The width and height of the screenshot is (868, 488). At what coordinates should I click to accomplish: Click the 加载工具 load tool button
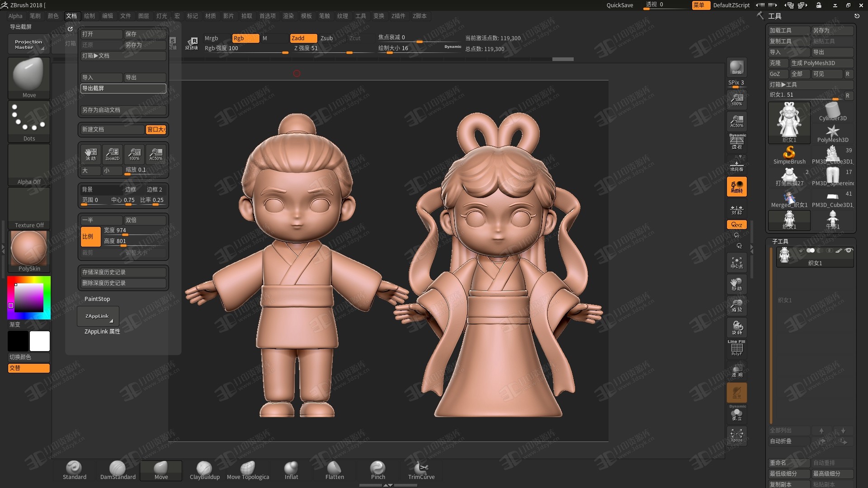[789, 30]
